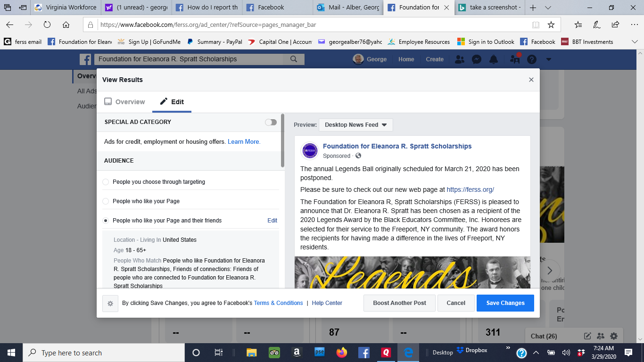
Task: Open Friend Requests icon in Facebook header
Action: click(x=460, y=59)
